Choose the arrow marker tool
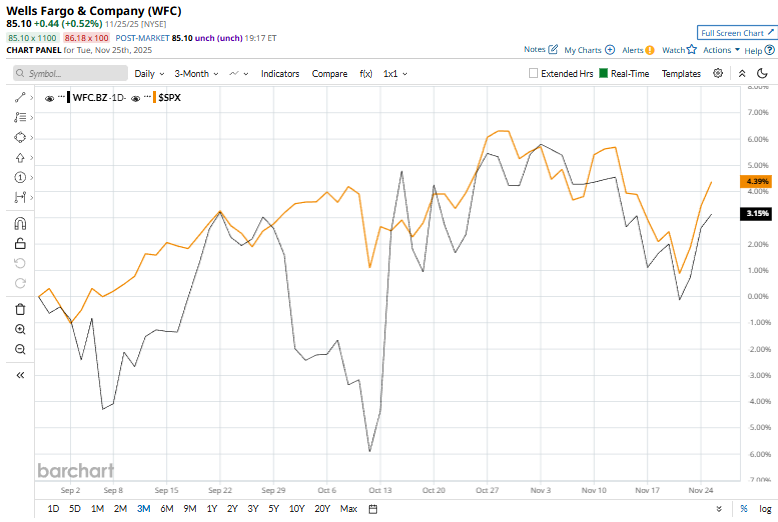The height and width of the screenshot is (522, 778). [20, 158]
